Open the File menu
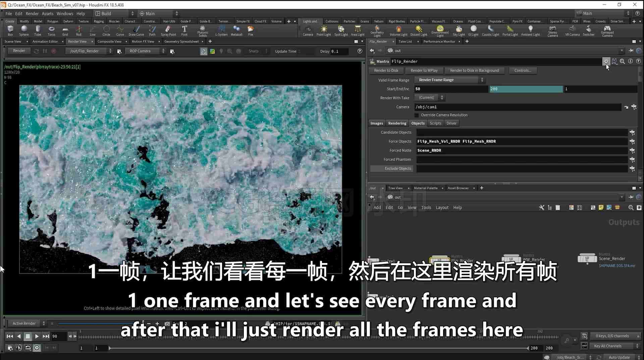The image size is (644, 360). coord(9,13)
